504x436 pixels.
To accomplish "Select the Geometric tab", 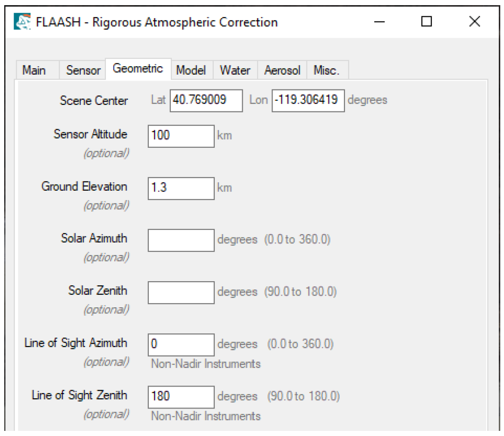I will pyautogui.click(x=138, y=69).
